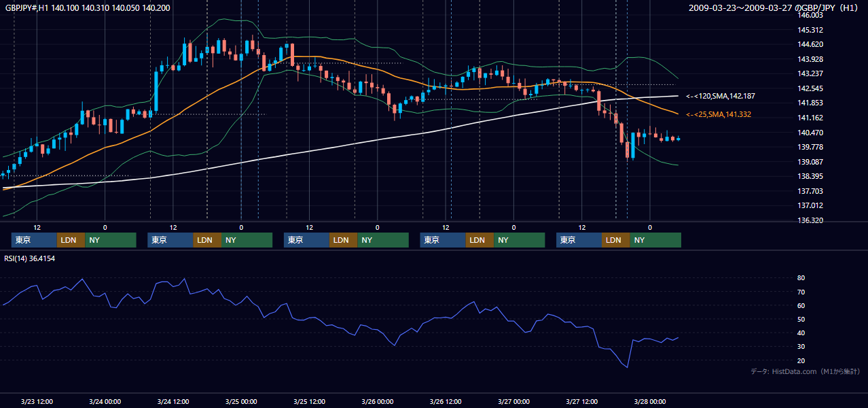868x408 pixels.
Task: Click the HistData.com data source note
Action: tap(806, 371)
